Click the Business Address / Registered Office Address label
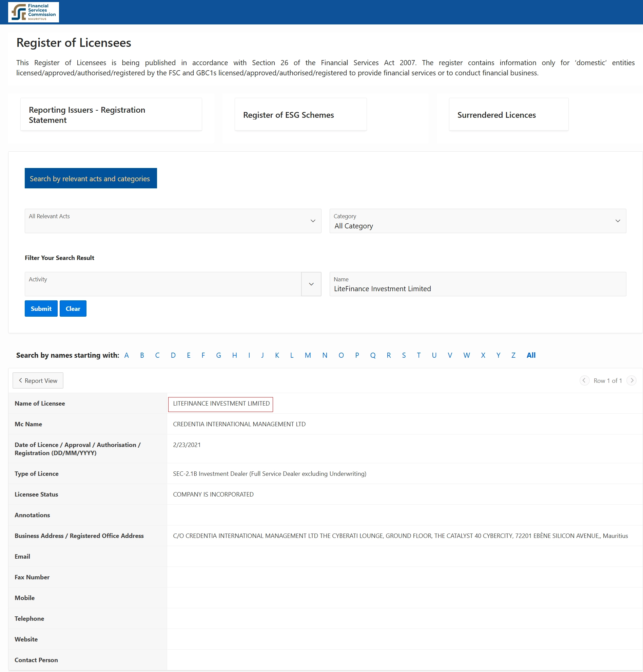Viewport: 643px width, 672px height. [x=79, y=536]
